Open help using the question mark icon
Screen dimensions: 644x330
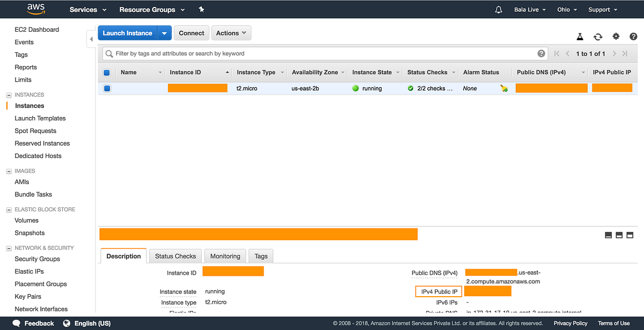coord(633,36)
